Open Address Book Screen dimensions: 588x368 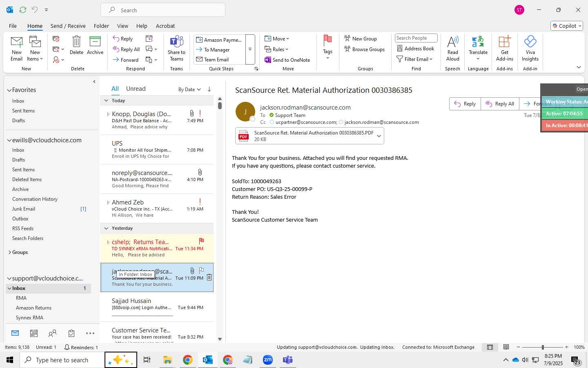tap(416, 48)
